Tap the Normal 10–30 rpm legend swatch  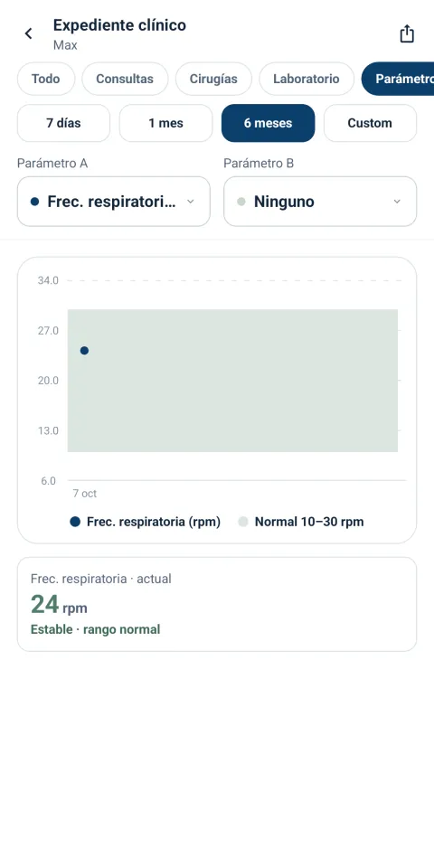[243, 522]
